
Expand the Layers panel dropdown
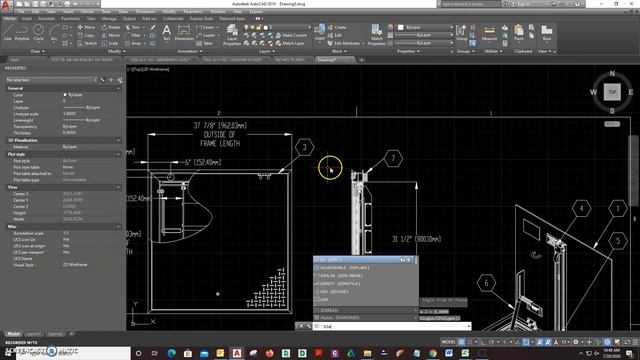pos(267,51)
